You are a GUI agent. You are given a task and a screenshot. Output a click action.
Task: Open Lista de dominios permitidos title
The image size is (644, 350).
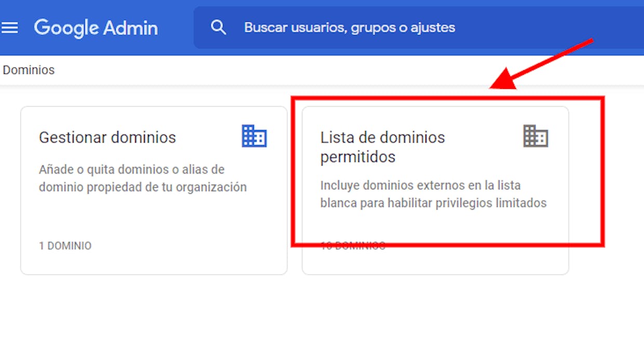tap(383, 147)
